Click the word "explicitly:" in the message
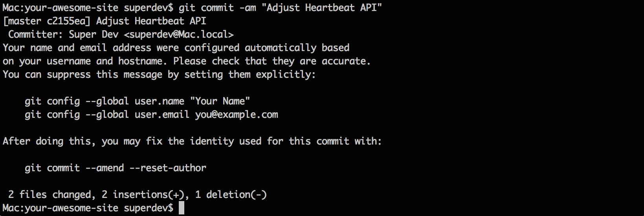644x216 pixels. [286, 75]
